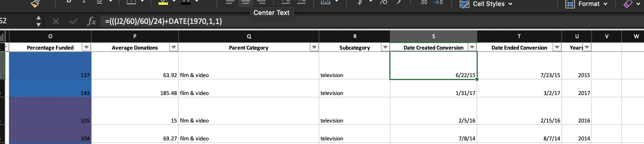Toggle italic formatting
The width and height of the screenshot is (644, 144).
(x=84, y=2)
